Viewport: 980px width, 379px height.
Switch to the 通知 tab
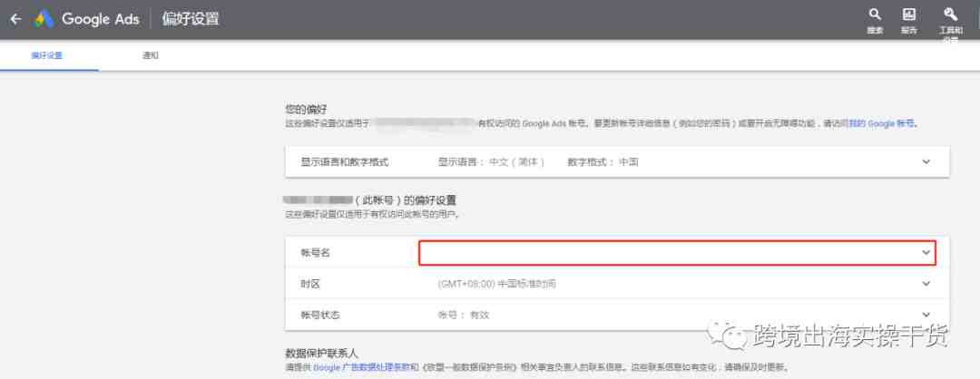tap(151, 56)
